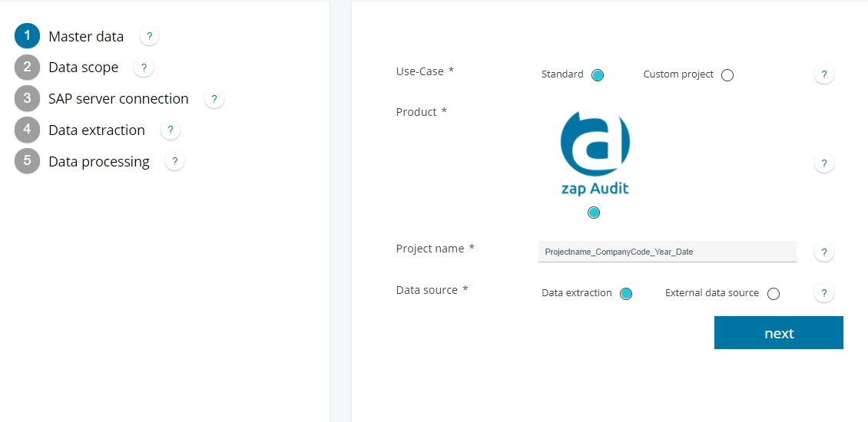Open help icon next to Master data
868x422 pixels.
pyautogui.click(x=149, y=37)
